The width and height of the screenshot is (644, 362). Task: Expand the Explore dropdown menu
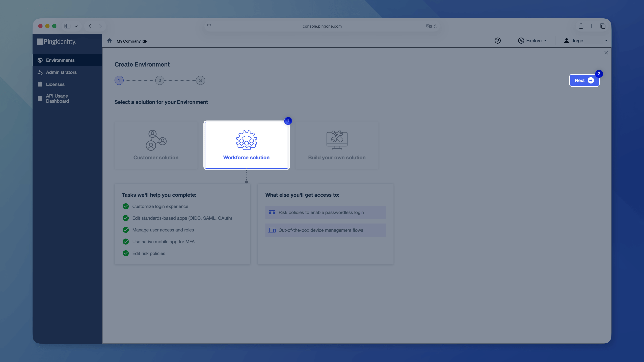[532, 40]
